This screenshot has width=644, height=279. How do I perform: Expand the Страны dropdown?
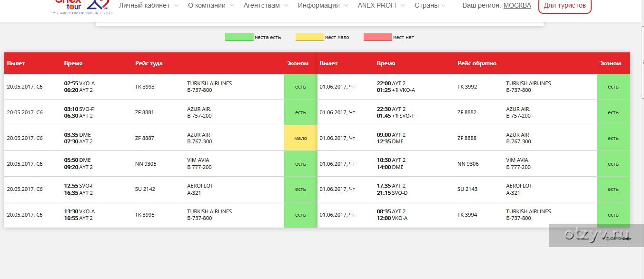(430, 6)
